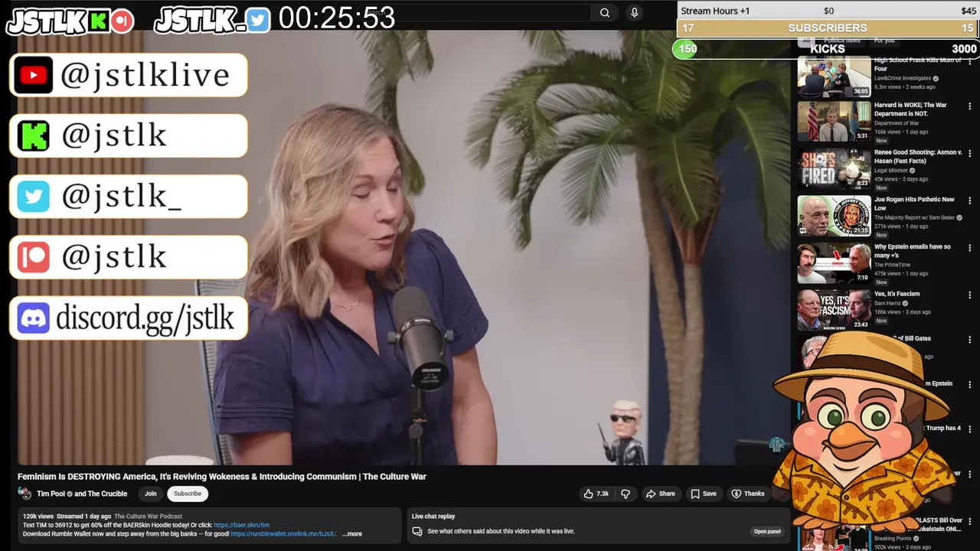Subscribe to Tim Pool's channel
This screenshot has width=980, height=551.
(x=188, y=494)
